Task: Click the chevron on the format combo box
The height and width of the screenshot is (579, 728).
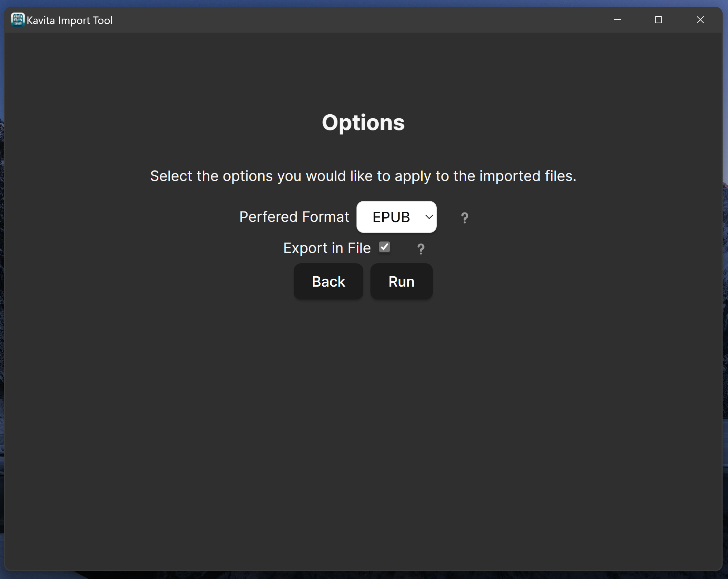Action: [428, 217]
